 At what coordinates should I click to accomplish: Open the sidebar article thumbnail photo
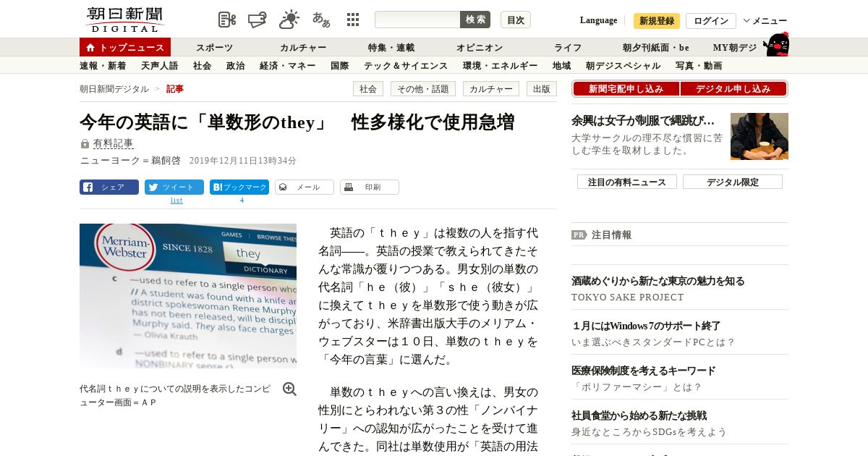(759, 136)
